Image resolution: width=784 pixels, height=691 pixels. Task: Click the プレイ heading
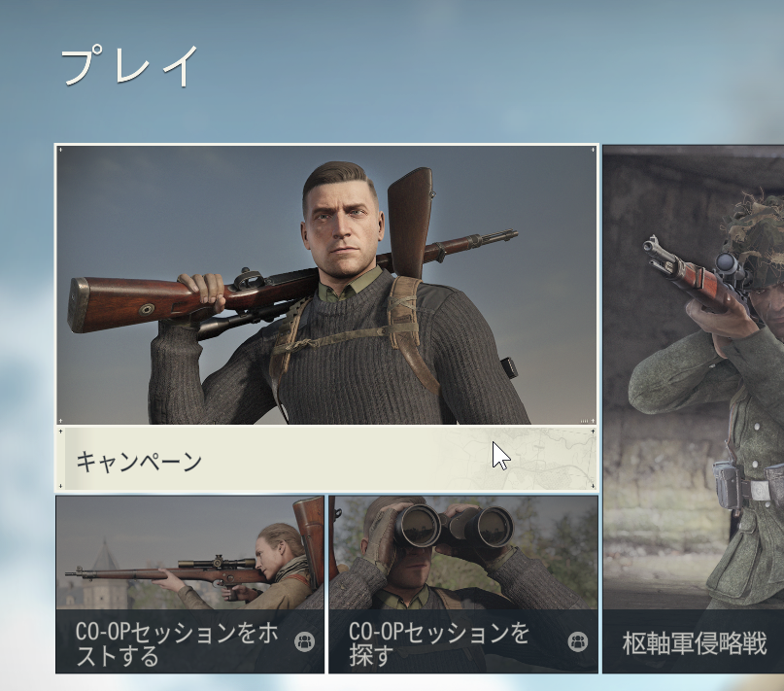130,65
